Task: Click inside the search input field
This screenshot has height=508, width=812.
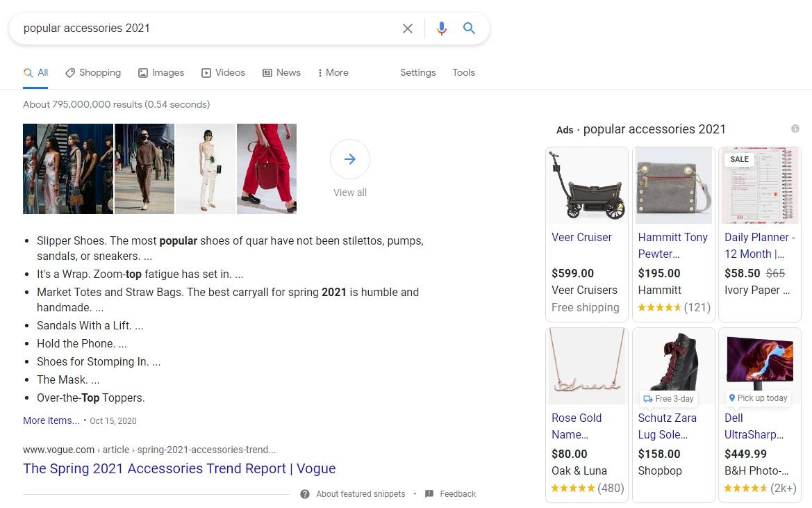Action: coord(207,28)
